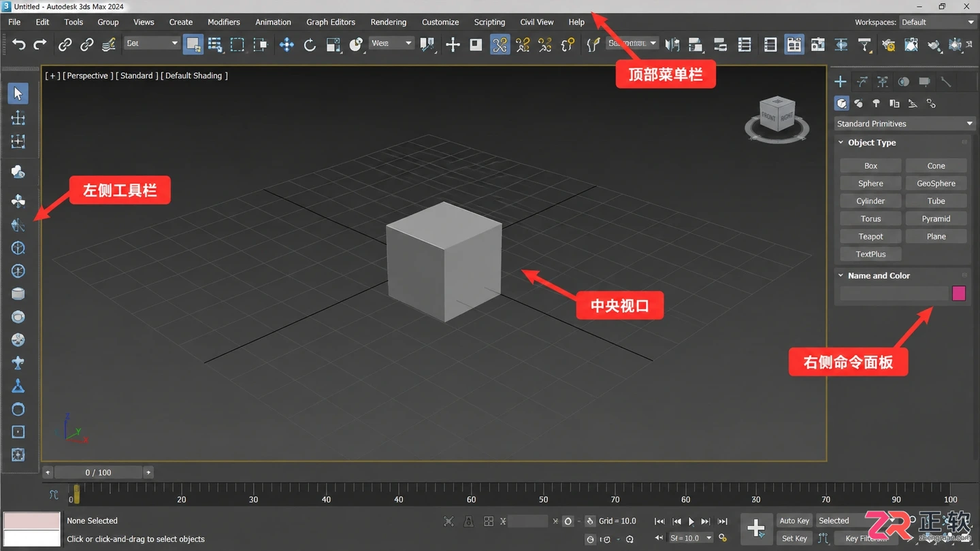Image resolution: width=980 pixels, height=551 pixels.
Task: Open the Standard Primitives dropdown
Action: (x=904, y=124)
